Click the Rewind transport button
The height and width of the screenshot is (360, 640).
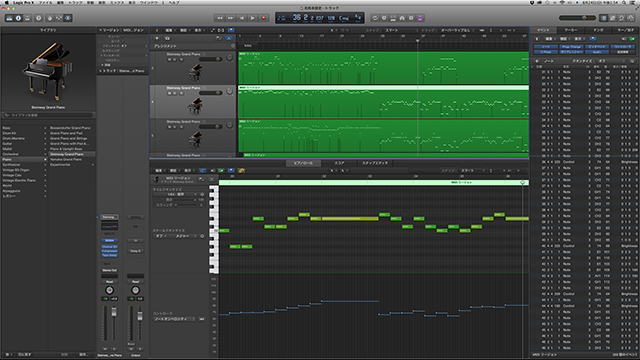click(x=220, y=18)
